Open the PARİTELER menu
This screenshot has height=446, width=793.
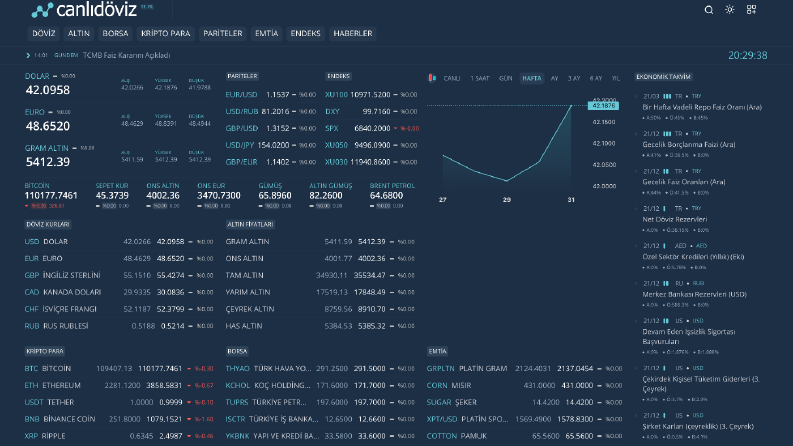pos(223,33)
